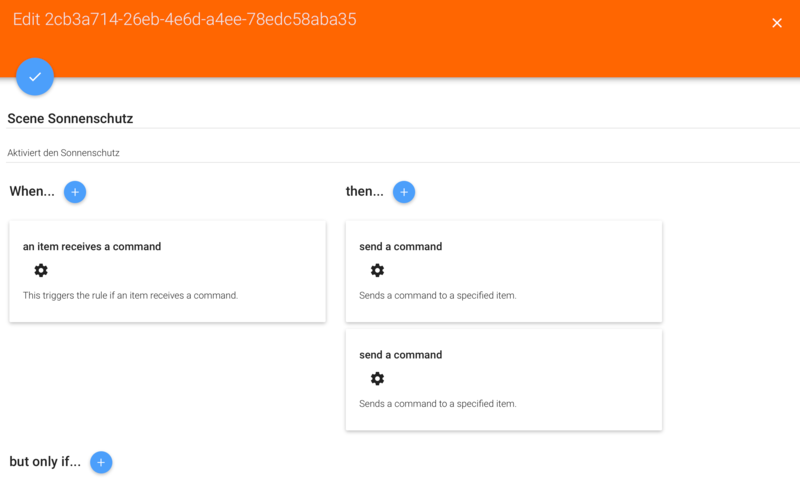The image size is (800, 499).
Task: Click the second action's 'Sends a command' description
Action: pyautogui.click(x=437, y=403)
